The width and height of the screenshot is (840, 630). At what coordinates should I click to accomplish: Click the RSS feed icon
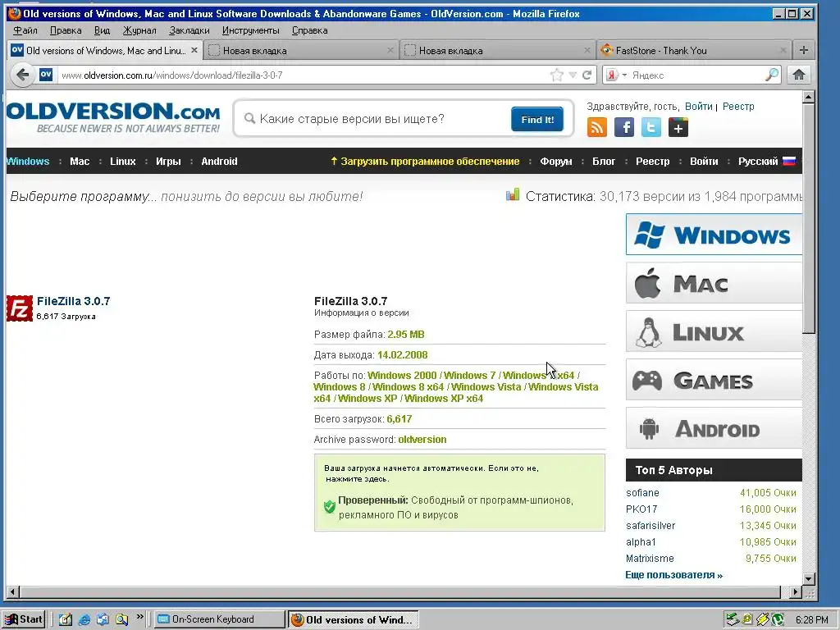[x=597, y=127]
